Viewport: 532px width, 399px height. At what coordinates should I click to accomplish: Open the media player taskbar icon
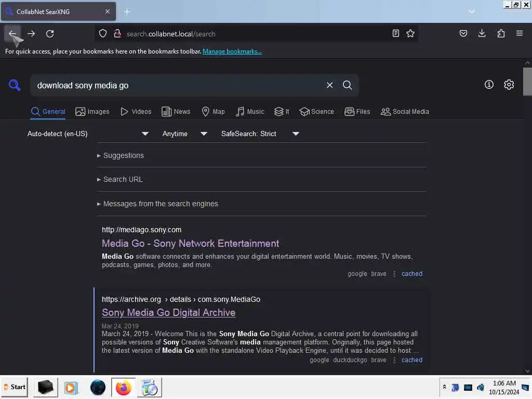(x=71, y=387)
